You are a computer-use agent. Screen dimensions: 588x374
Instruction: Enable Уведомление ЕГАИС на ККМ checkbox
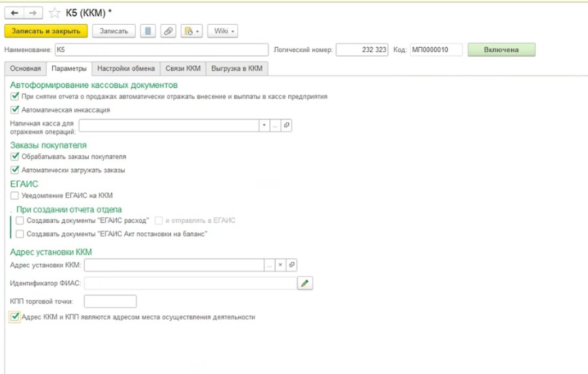coord(14,195)
